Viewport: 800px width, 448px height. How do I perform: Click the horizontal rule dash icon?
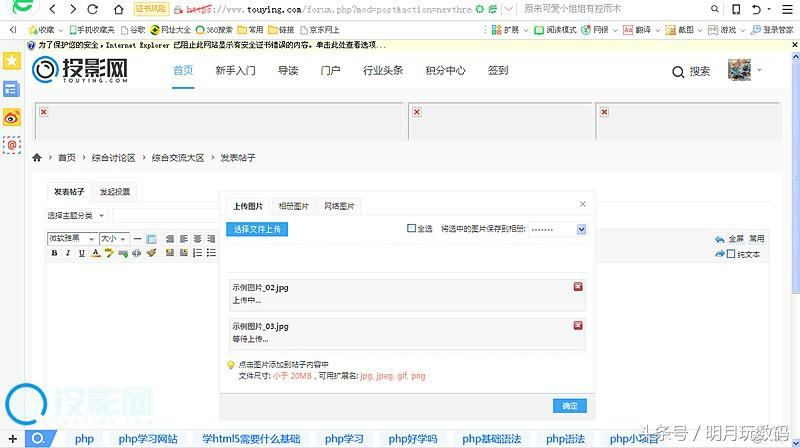[137, 239]
